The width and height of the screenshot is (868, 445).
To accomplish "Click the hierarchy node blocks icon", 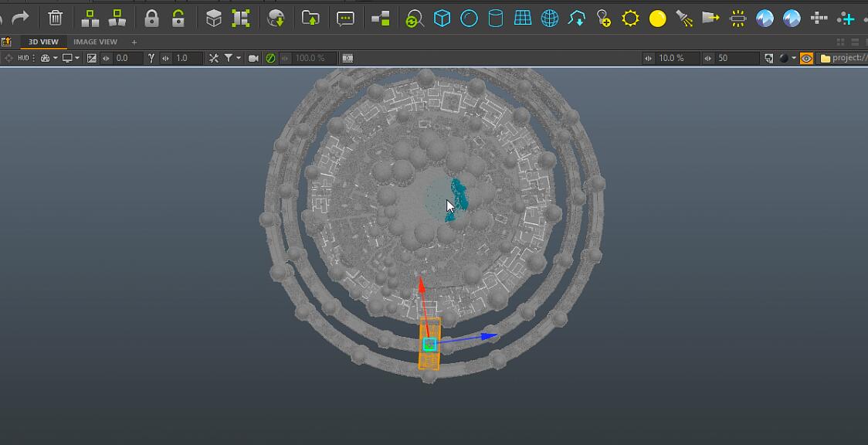I will point(380,19).
